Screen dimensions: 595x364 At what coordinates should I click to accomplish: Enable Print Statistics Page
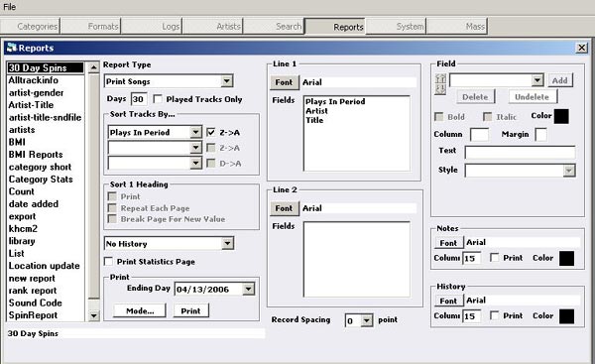click(x=108, y=261)
